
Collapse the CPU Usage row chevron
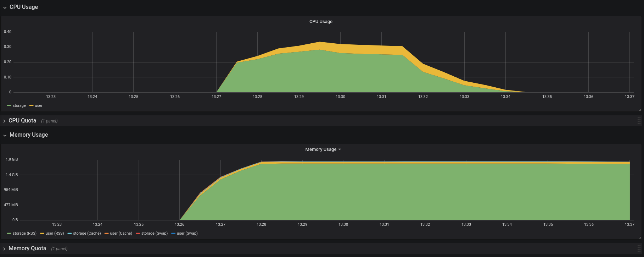pyautogui.click(x=5, y=7)
